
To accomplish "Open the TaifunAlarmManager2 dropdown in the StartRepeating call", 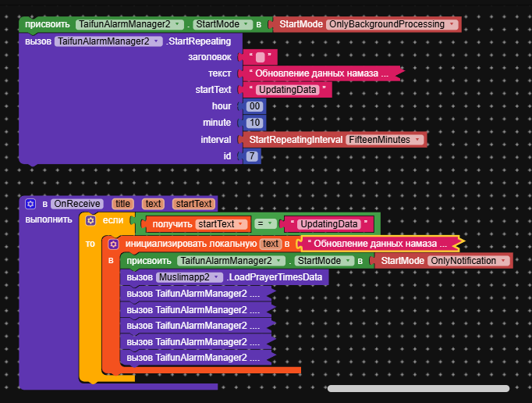I will 157,41.
